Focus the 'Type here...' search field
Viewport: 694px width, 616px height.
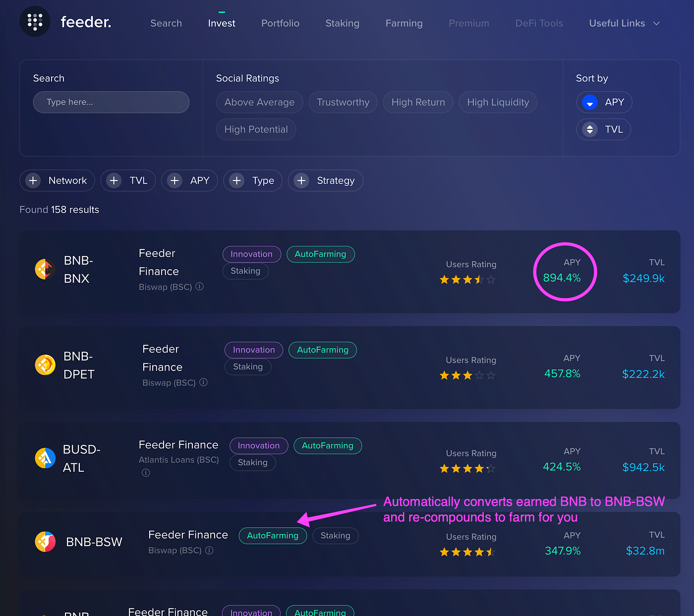(x=111, y=102)
